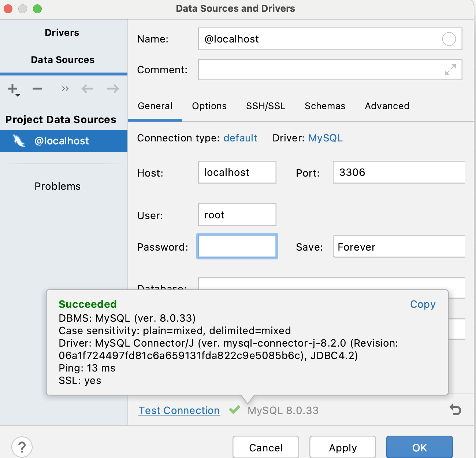Click into the Password input field
Screen dimensions: 476x458
(237, 246)
